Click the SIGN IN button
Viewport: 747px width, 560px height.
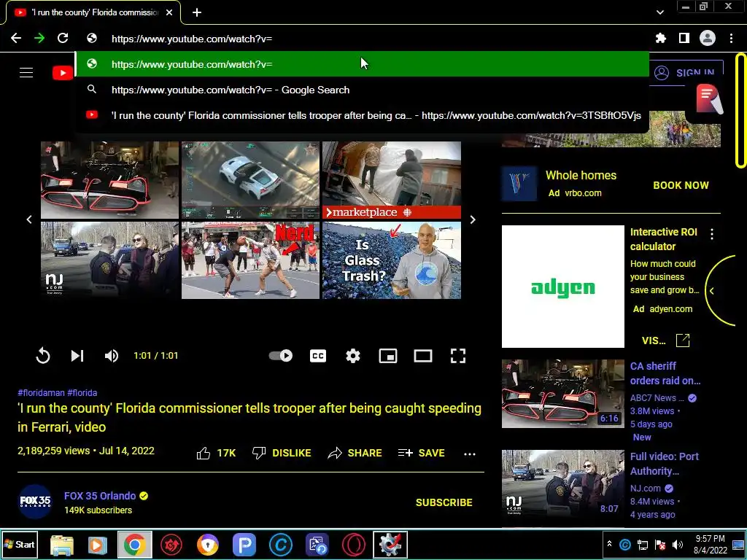686,73
